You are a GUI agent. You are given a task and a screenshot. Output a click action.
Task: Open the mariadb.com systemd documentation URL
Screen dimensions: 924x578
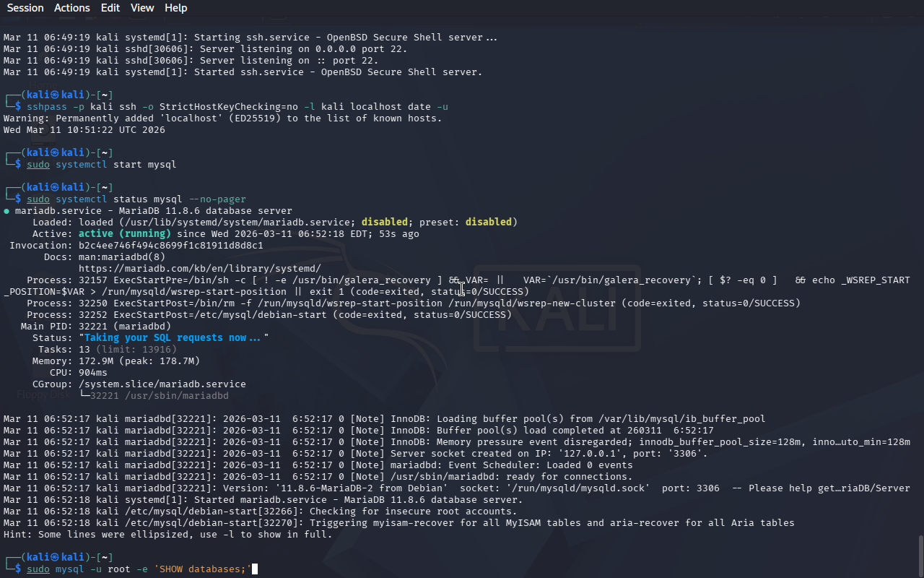(199, 269)
